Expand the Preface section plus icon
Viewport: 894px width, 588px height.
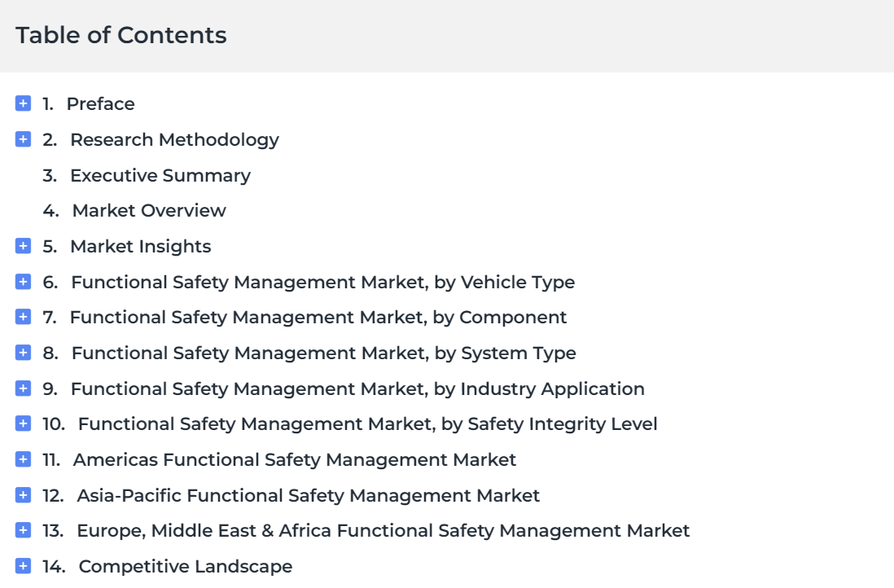(x=23, y=103)
